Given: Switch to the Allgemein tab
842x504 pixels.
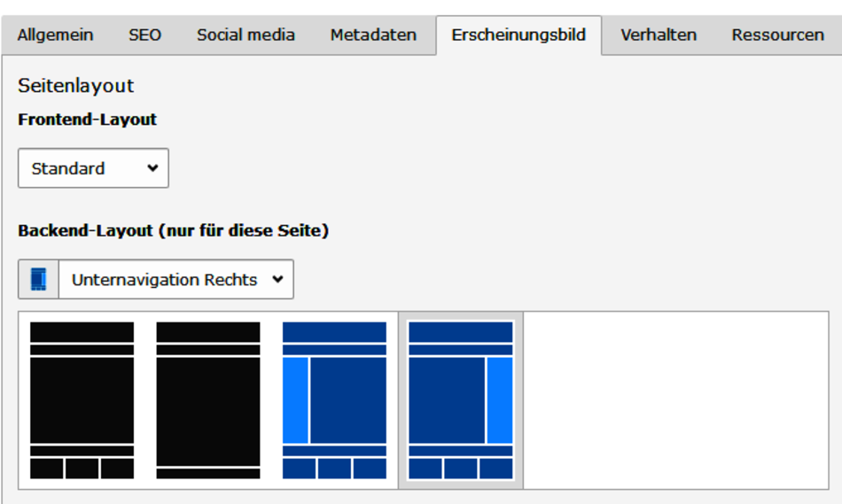Looking at the screenshot, I should click(x=55, y=35).
